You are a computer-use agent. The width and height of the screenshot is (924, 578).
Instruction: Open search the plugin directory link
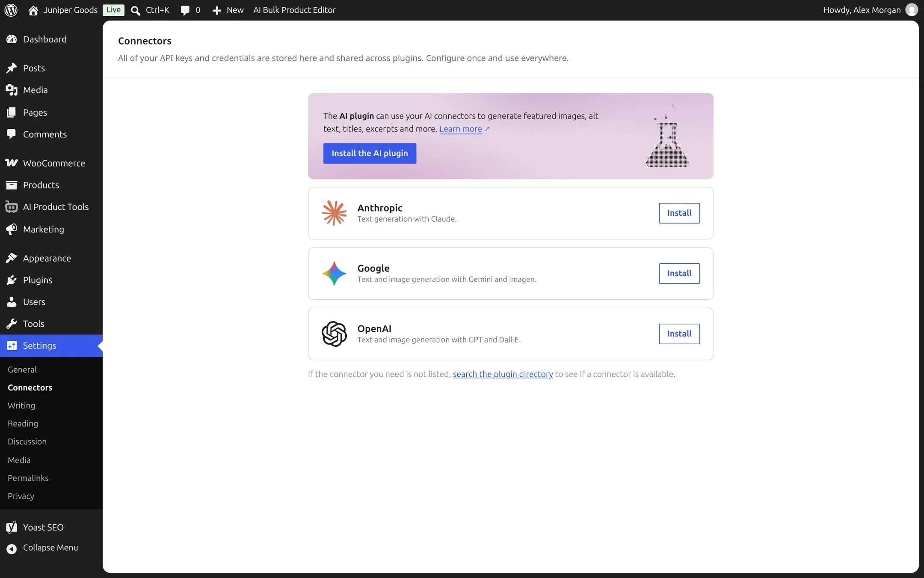tap(503, 374)
